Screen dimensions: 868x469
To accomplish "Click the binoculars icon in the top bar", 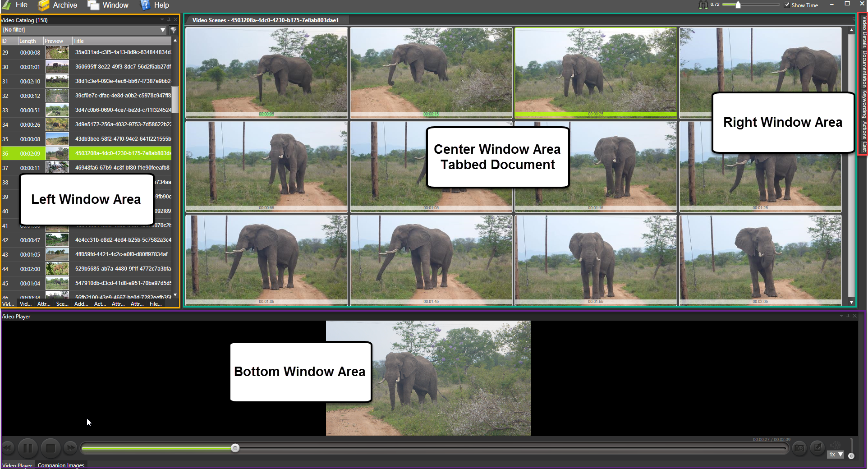I will [x=703, y=5].
